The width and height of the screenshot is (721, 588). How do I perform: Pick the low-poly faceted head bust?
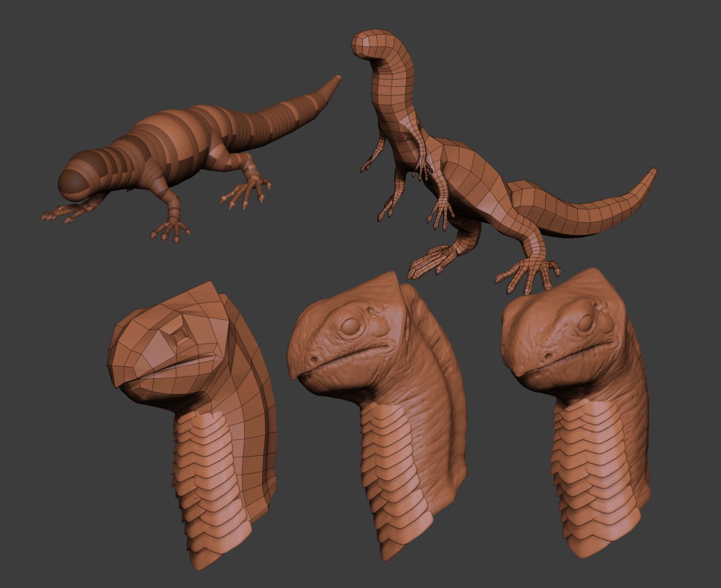click(x=192, y=425)
